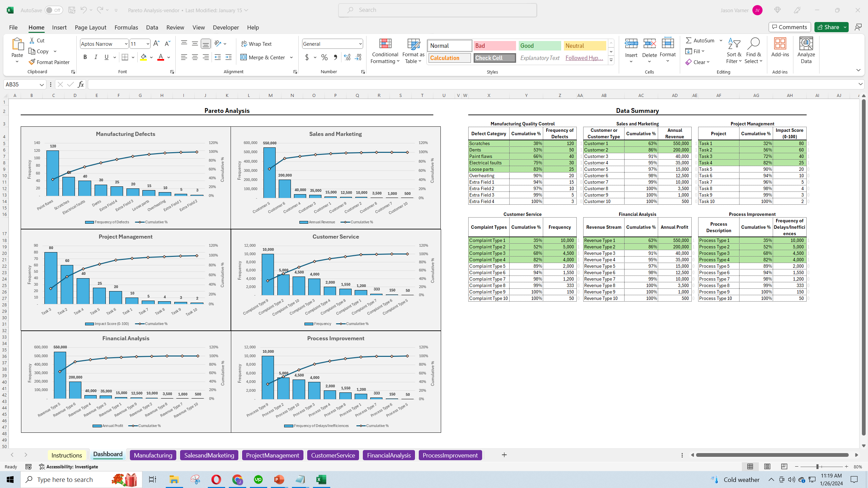Viewport: 868px width, 488px height.
Task: Click the Format Painter icon
Action: click(32, 62)
